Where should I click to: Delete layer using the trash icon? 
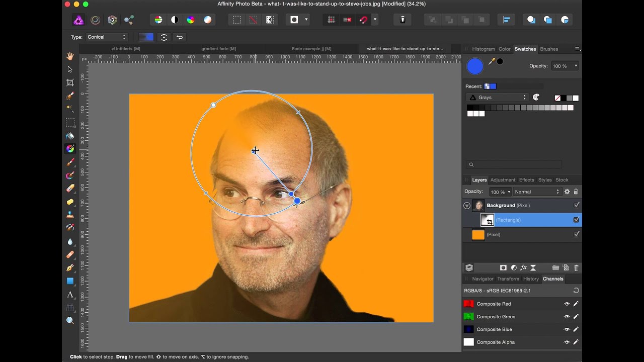pos(577,268)
